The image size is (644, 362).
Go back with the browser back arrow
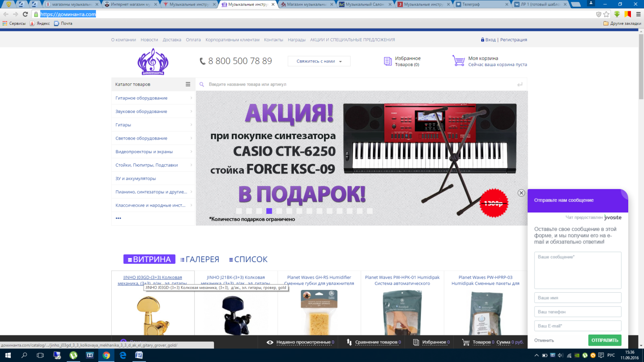[x=6, y=14]
